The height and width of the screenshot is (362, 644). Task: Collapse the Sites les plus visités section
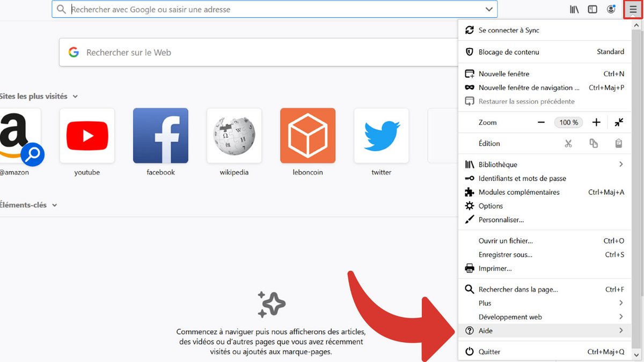75,96
